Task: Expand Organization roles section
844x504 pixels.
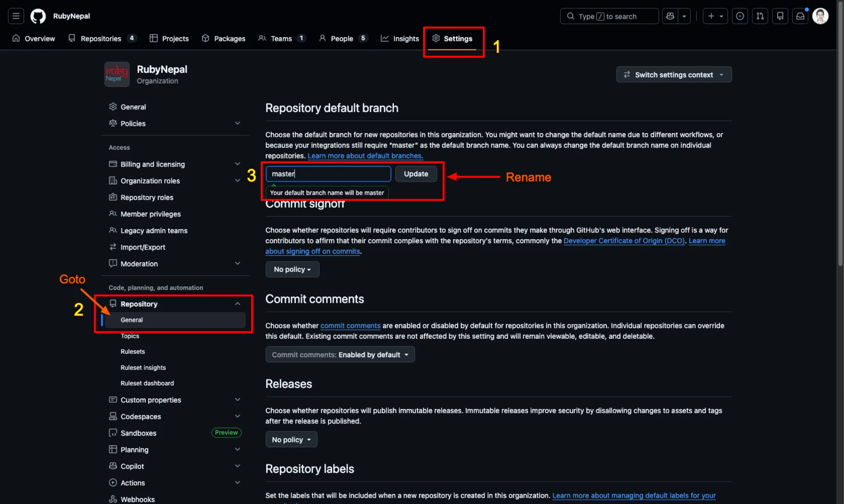Action: click(x=175, y=181)
